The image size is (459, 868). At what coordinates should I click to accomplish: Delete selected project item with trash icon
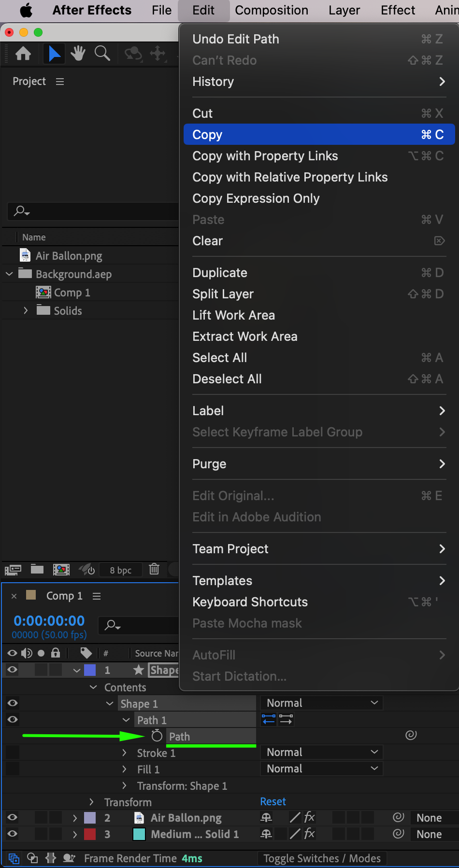pos(154,569)
